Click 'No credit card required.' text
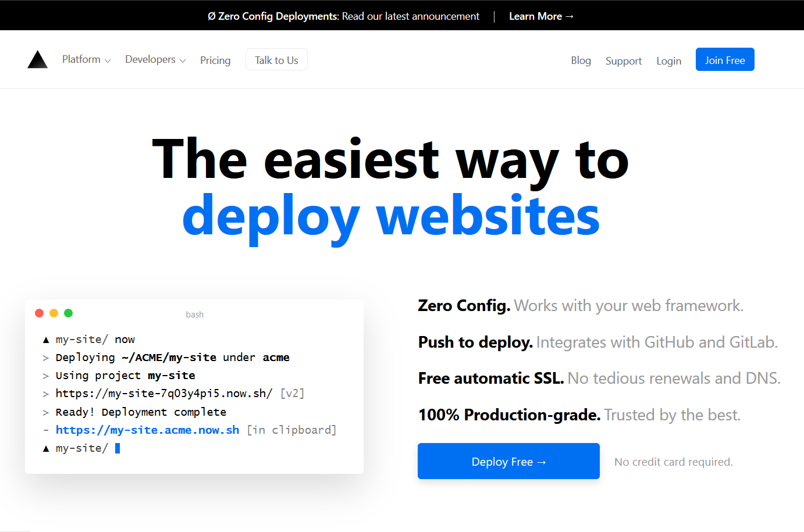Image resolution: width=804 pixels, height=532 pixels. (674, 462)
